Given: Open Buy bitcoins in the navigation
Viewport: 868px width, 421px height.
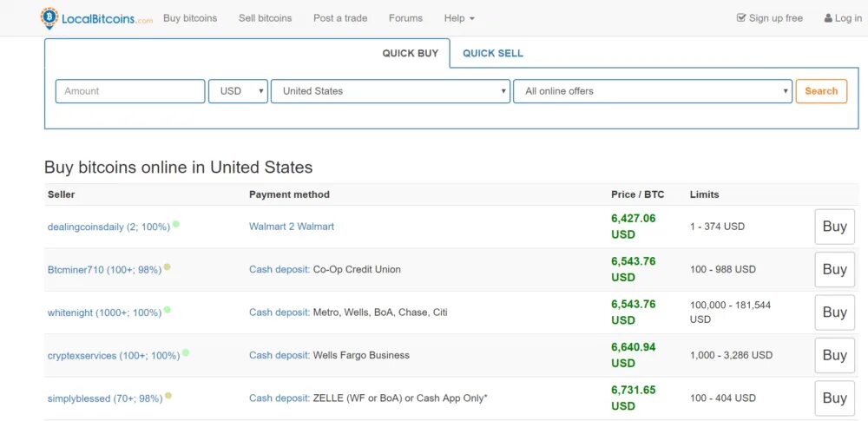Looking at the screenshot, I should pyautogui.click(x=190, y=18).
